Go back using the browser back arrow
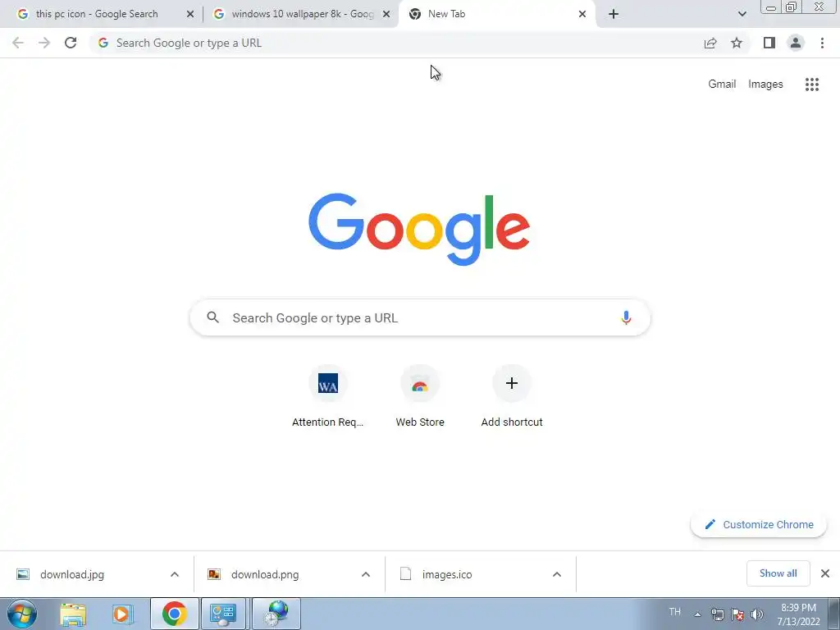The image size is (840, 630). click(18, 43)
